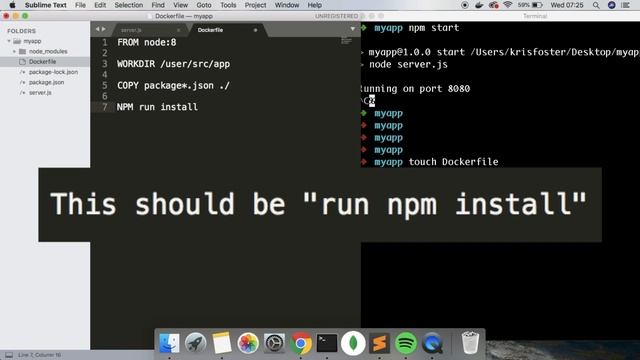Open Spotify in Dock
Viewport: 640px width, 360px height.
[x=405, y=343]
